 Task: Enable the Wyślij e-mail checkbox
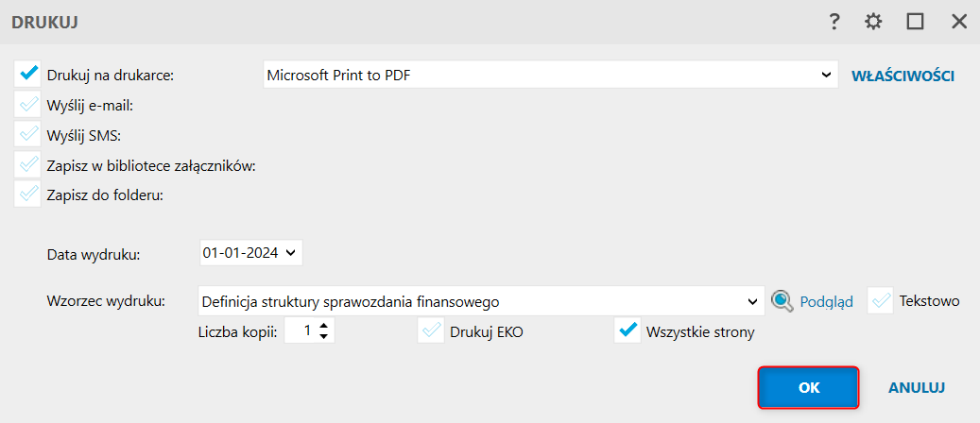[x=28, y=104]
